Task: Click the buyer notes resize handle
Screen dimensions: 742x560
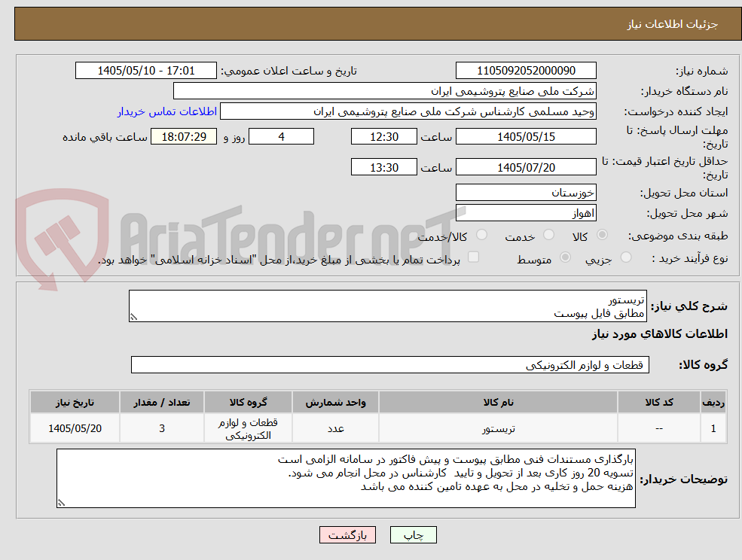Action: point(61,504)
